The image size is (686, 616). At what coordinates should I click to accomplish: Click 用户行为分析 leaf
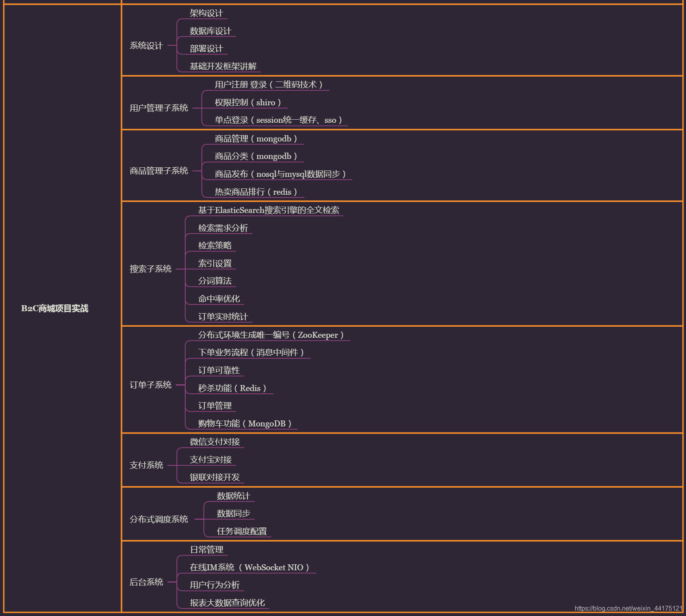[x=215, y=585]
